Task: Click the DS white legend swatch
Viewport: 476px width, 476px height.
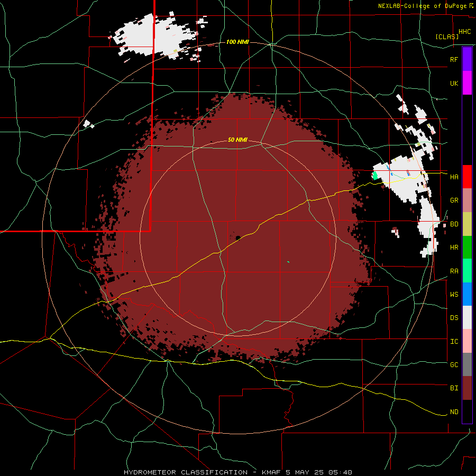Action: click(x=467, y=317)
